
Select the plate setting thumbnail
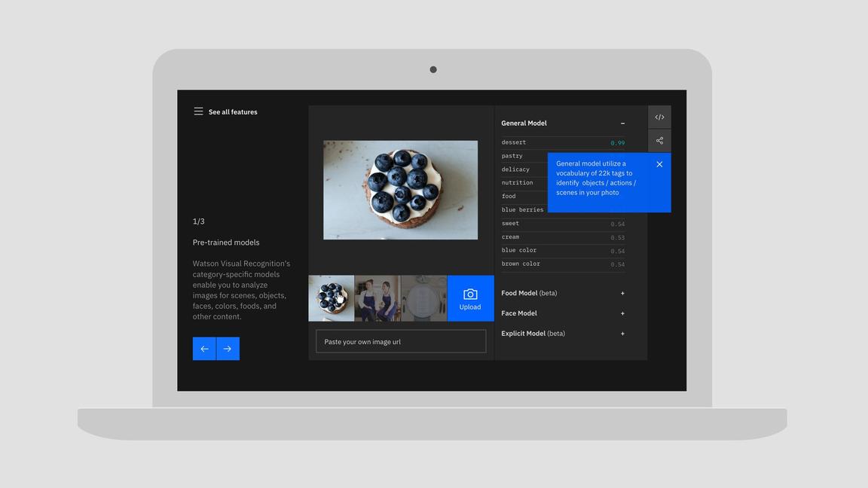click(423, 298)
